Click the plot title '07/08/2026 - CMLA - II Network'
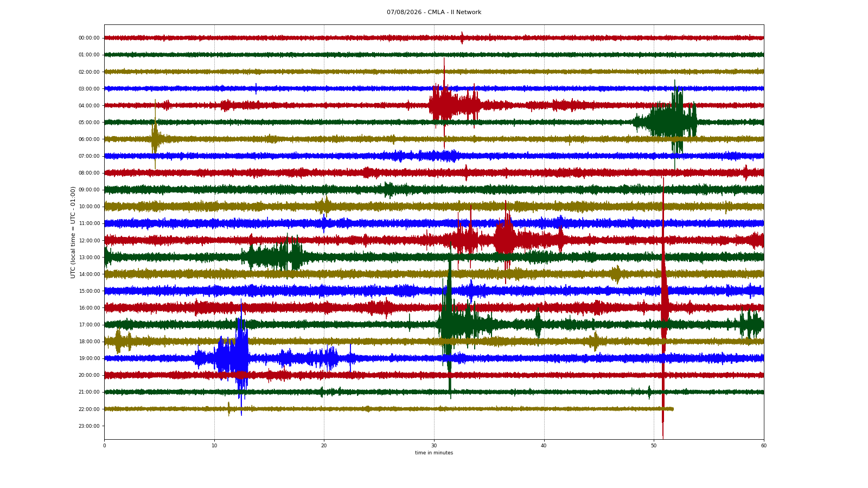 (434, 12)
